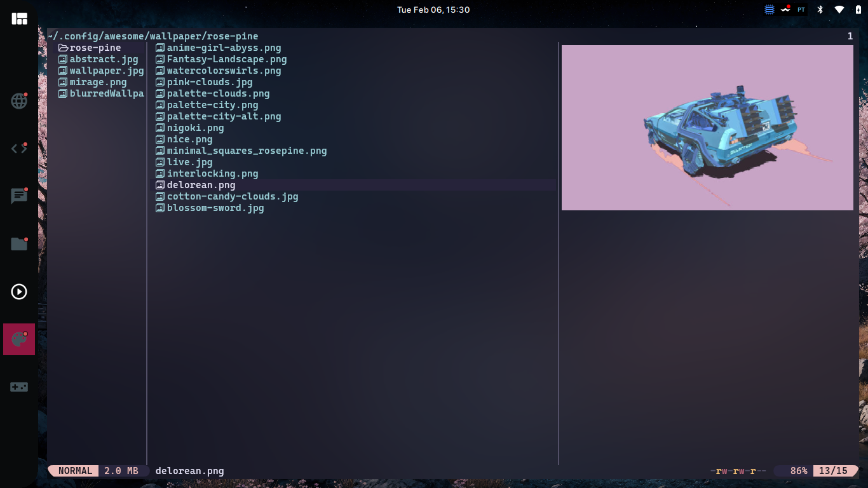Click the wave tray icon with red dot
Image resolution: width=868 pixels, height=488 pixels.
[785, 10]
